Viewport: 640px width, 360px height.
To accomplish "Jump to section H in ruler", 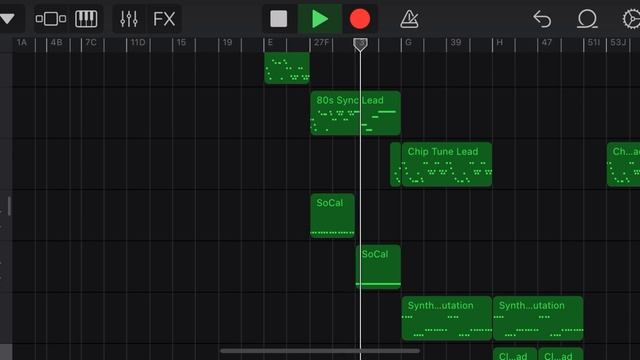I will click(x=500, y=42).
